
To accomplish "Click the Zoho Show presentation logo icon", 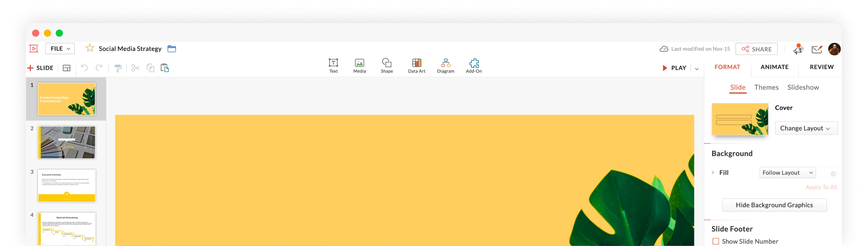I will point(34,49).
